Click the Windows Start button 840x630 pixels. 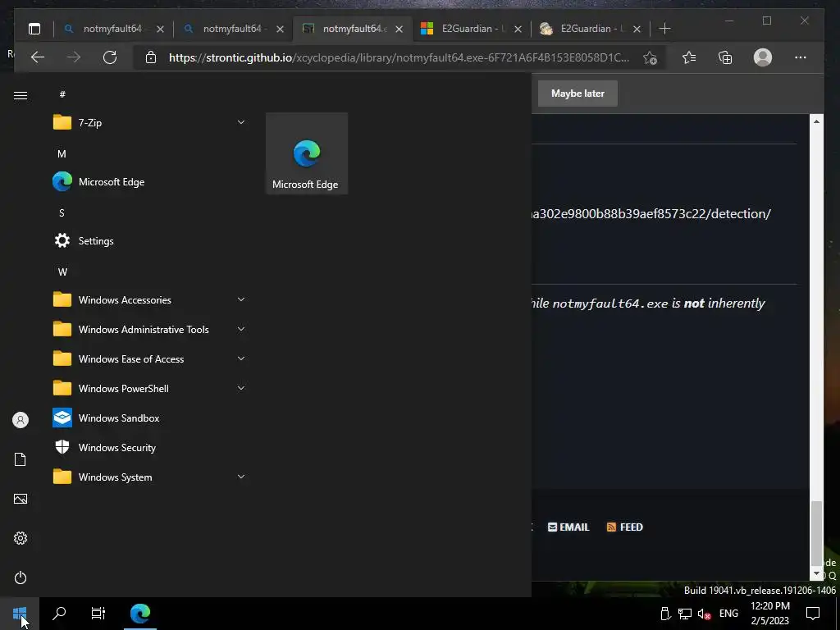pos(20,614)
